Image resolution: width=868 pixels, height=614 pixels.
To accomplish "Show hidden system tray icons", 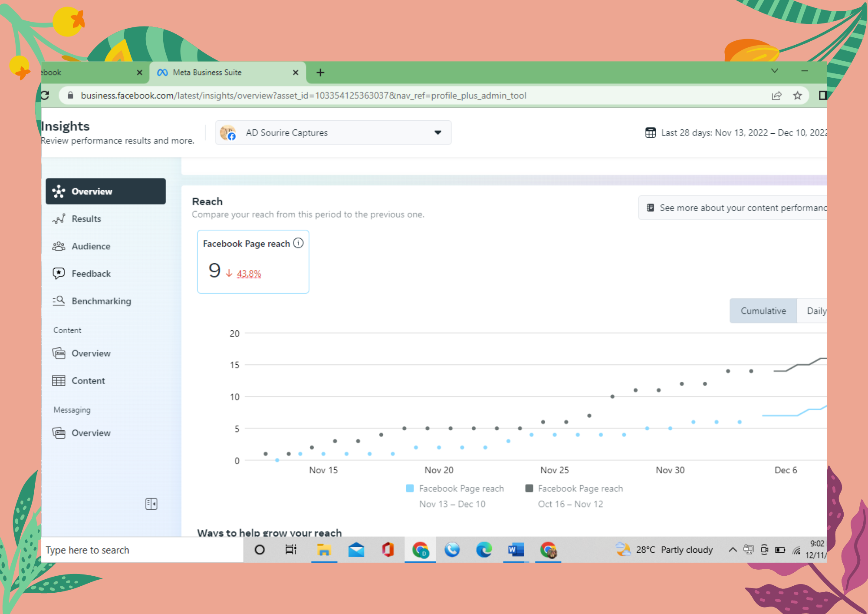I will (733, 550).
